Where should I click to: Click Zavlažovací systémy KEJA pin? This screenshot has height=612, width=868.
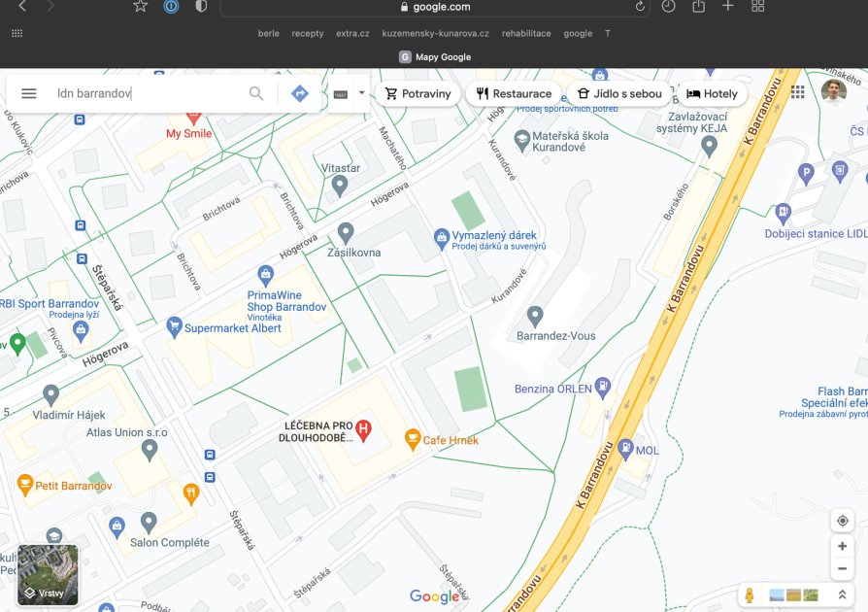709,147
